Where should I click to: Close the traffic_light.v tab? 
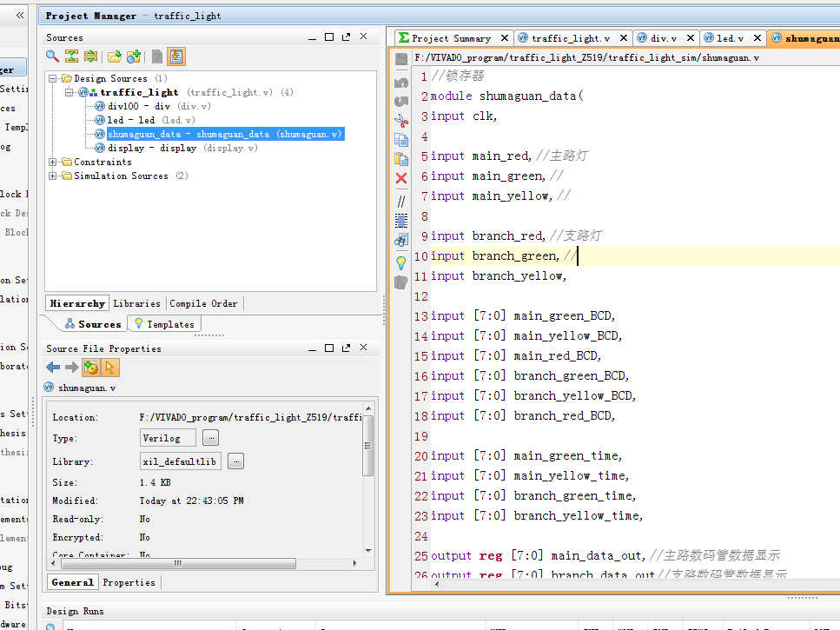click(624, 38)
